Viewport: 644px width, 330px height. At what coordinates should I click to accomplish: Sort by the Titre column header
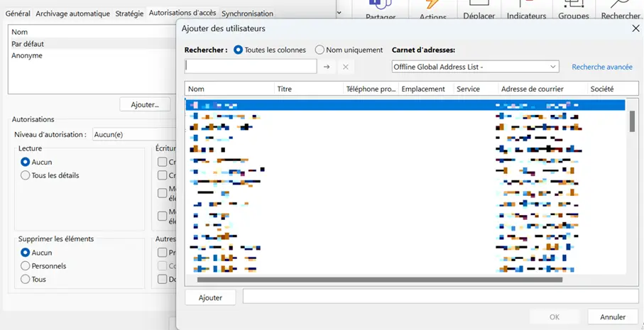308,89
